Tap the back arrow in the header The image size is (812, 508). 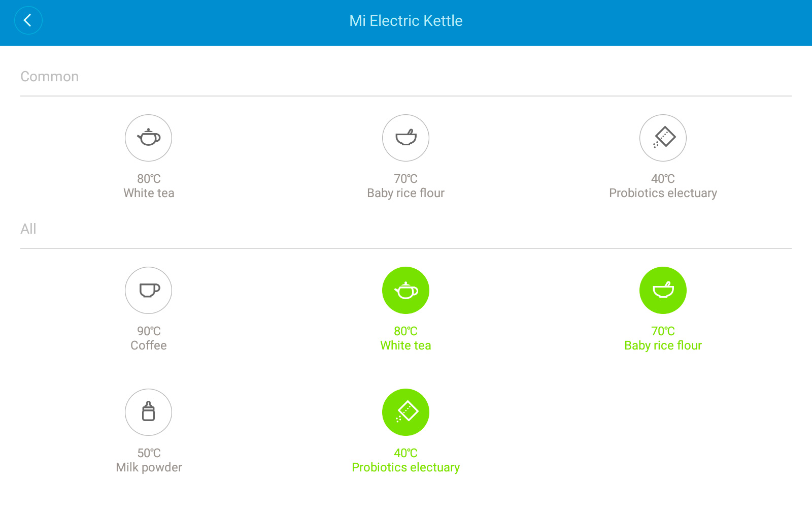[28, 21]
